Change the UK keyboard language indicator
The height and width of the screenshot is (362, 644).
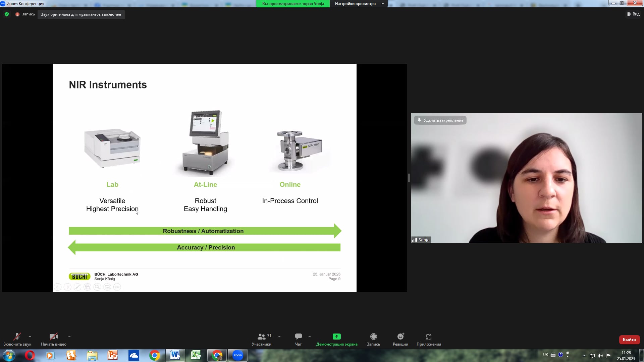[x=546, y=355]
